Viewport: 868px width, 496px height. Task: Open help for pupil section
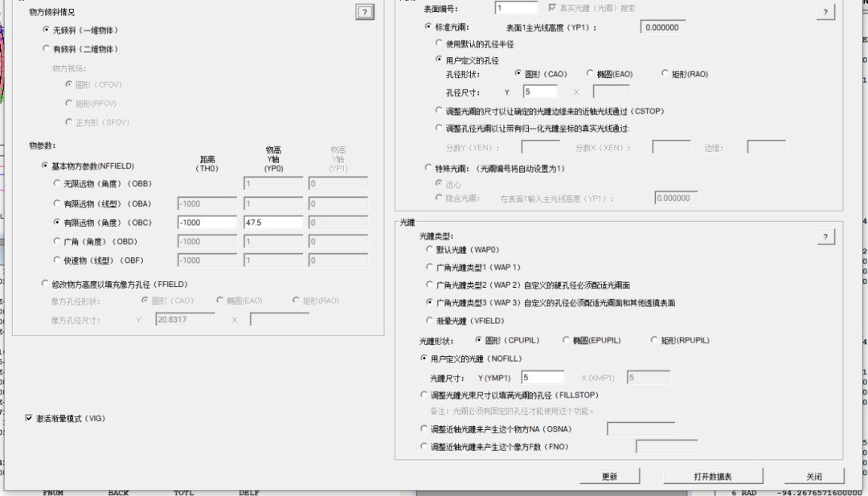825,237
